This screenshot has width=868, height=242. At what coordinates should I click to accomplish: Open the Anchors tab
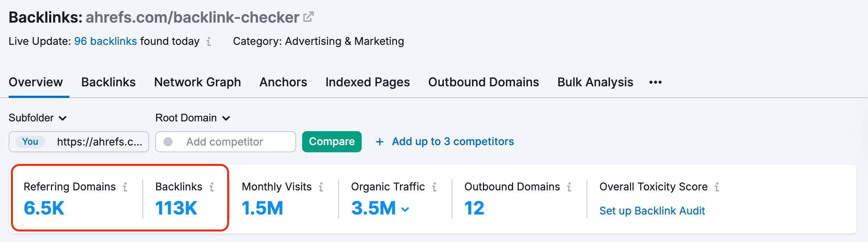click(x=283, y=82)
